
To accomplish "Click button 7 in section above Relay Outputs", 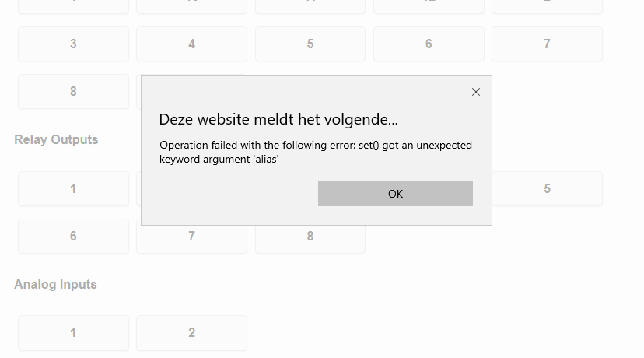I will coord(547,44).
